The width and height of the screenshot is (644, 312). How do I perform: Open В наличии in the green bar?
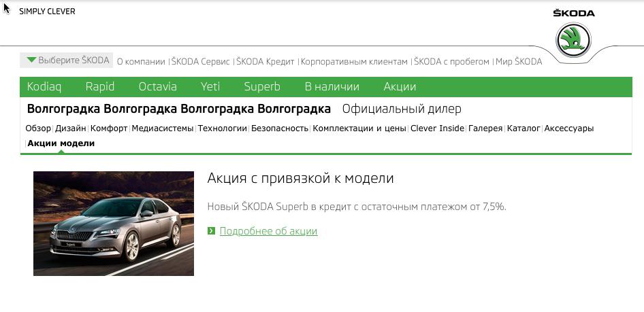332,86
